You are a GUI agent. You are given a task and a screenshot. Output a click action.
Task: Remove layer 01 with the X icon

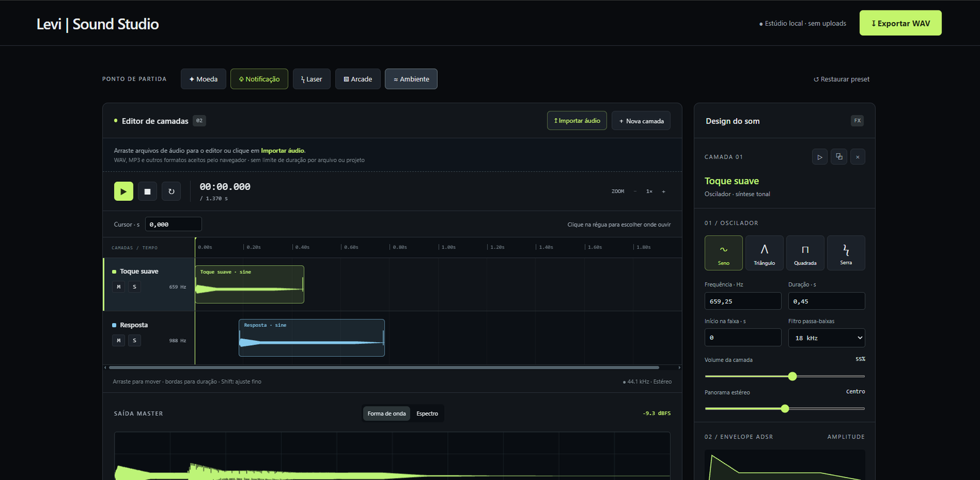coord(858,157)
